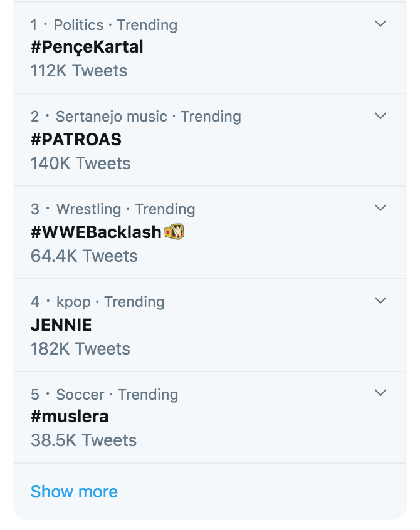420x530 pixels.
Task: Select the 140K Tweets count
Action: 80,164
